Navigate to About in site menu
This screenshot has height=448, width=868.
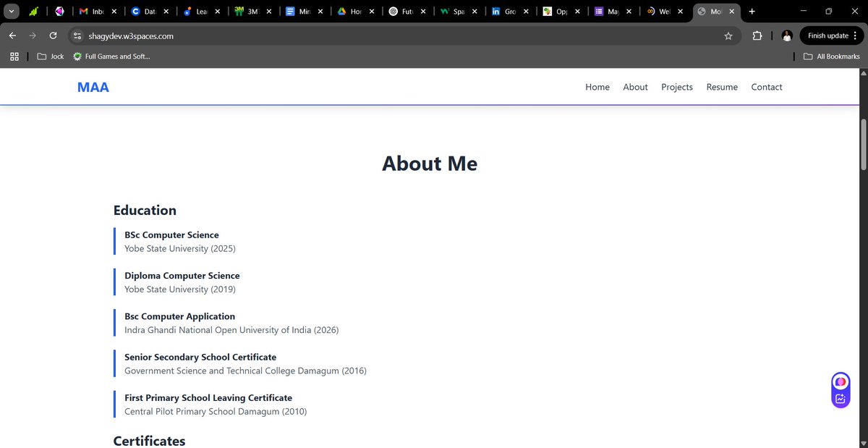635,87
